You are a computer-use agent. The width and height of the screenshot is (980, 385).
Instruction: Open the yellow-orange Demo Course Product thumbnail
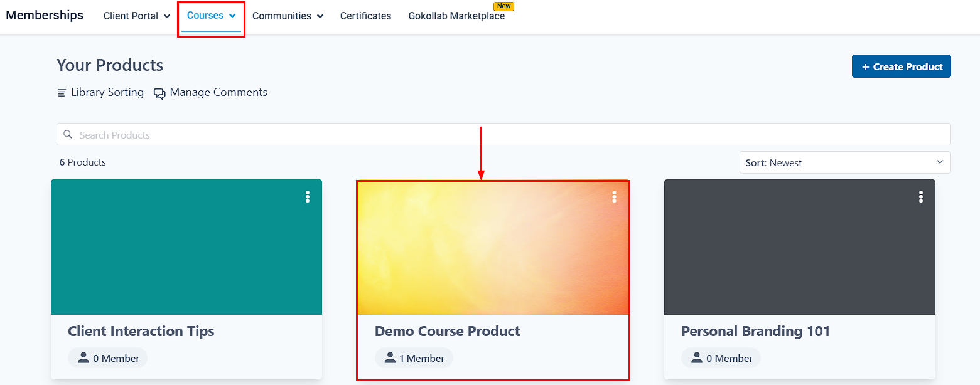coord(492,248)
